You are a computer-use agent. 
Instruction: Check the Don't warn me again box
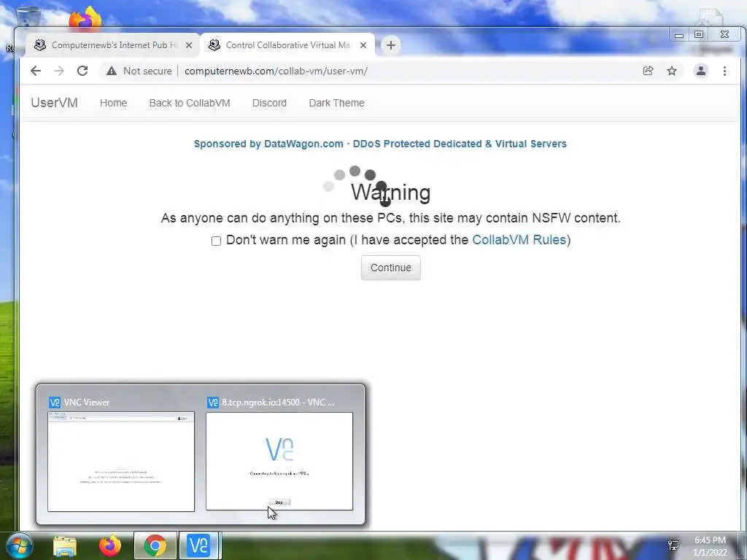pyautogui.click(x=216, y=241)
